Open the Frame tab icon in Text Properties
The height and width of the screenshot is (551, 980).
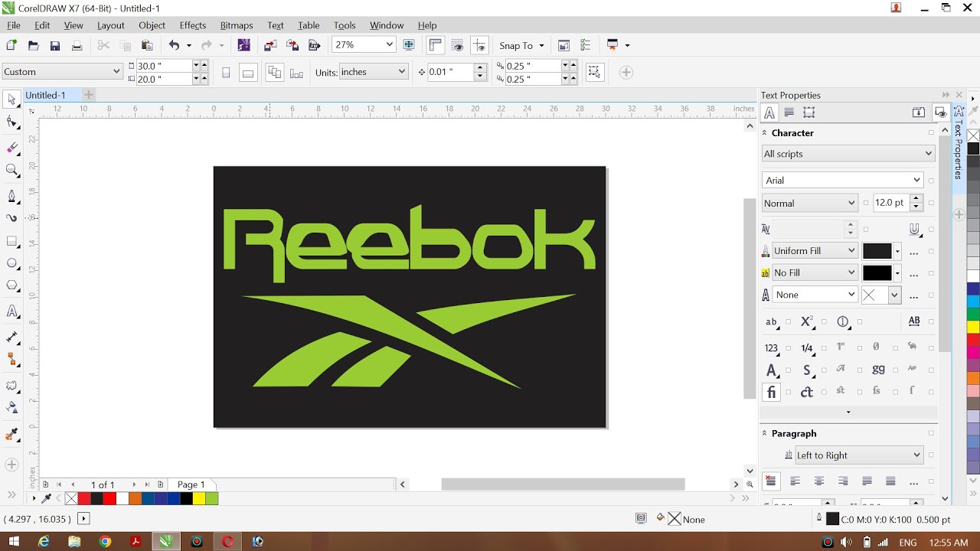809,112
